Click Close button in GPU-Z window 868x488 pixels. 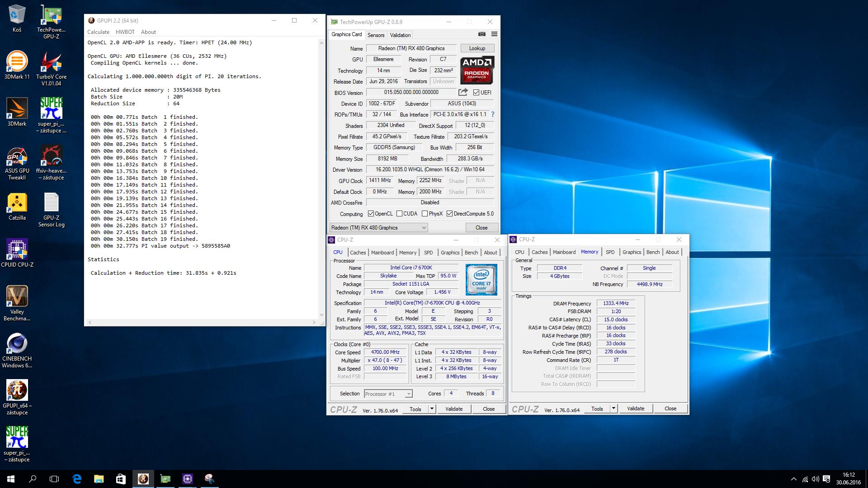(x=481, y=228)
